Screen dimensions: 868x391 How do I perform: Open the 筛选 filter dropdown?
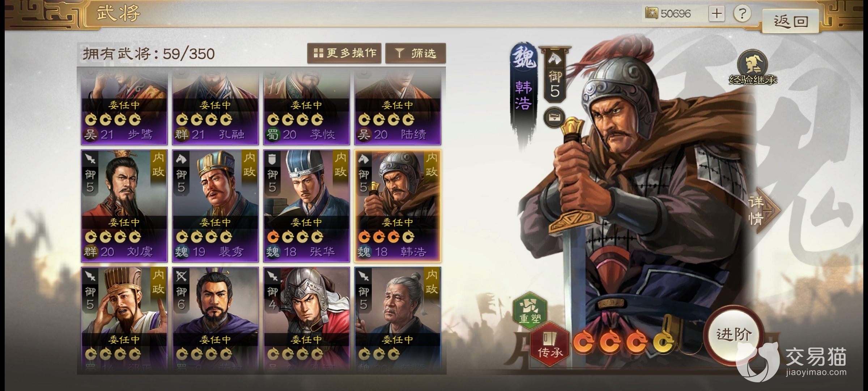[416, 53]
